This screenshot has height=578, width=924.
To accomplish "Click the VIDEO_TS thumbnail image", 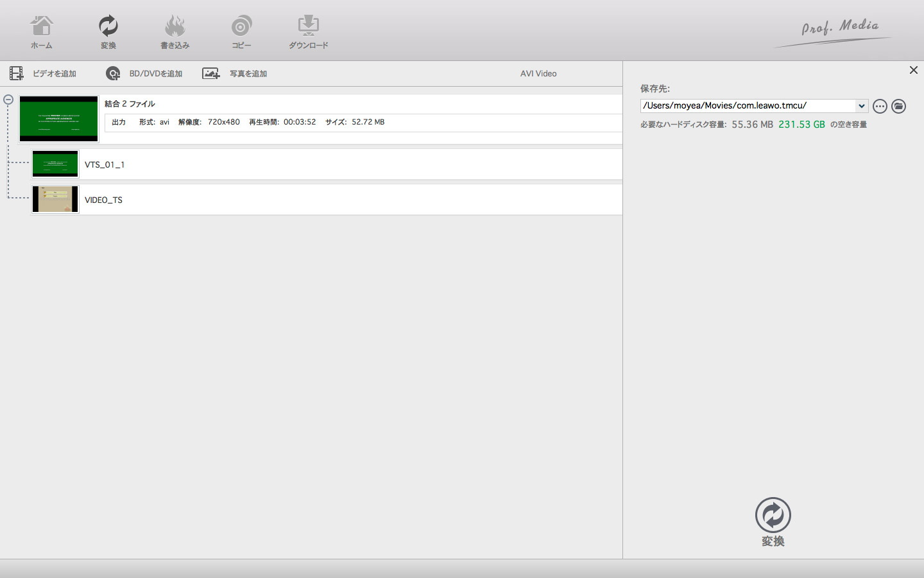I will click(55, 200).
